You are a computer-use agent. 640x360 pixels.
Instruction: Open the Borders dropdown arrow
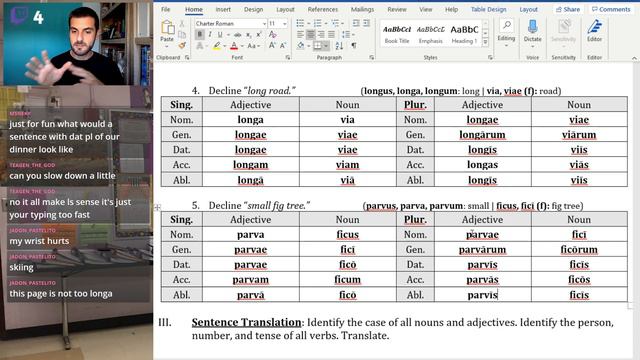326,46
